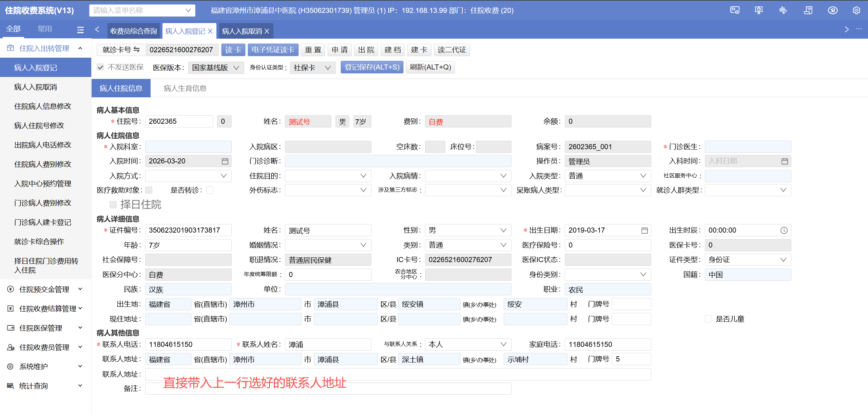Click the tab overflow ellipsis icon
Screen dimensions: 868x415
tap(859, 29)
